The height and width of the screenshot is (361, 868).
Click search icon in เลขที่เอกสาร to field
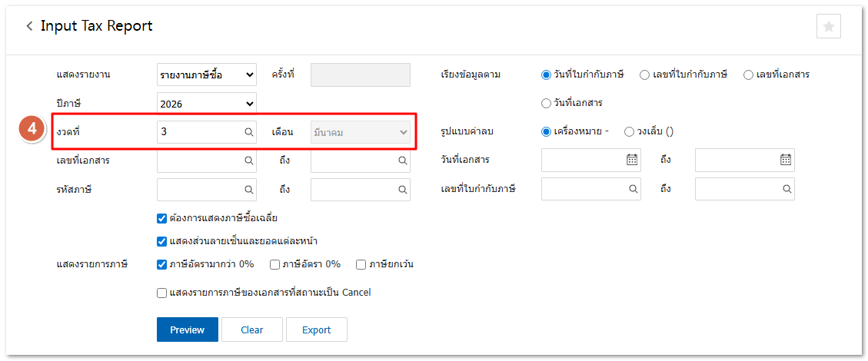[x=402, y=161]
